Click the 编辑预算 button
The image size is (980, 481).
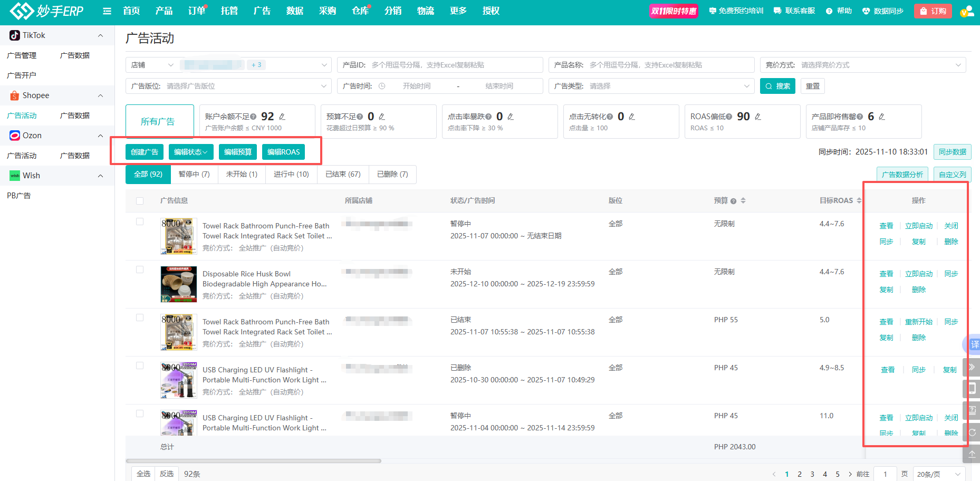[x=238, y=152]
